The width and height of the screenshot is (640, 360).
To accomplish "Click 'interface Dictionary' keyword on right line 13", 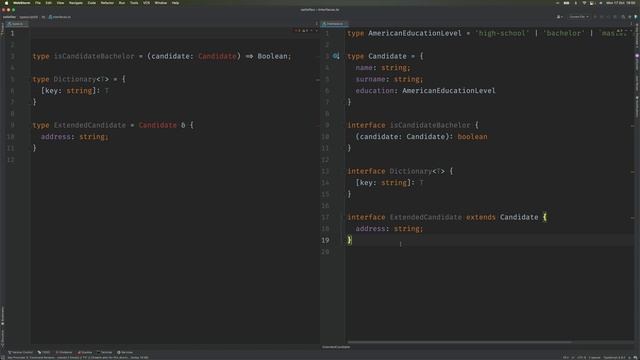I will pyautogui.click(x=366, y=171).
